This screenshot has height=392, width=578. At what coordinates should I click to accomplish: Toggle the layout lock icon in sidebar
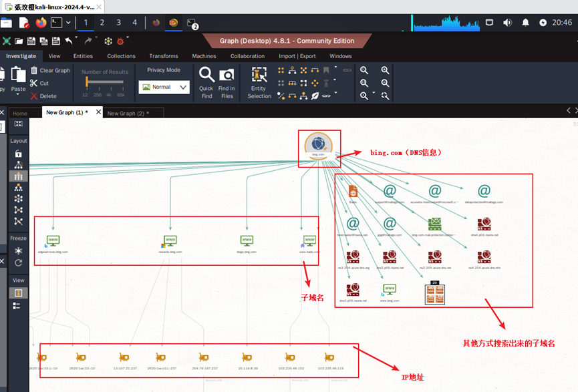[19, 154]
